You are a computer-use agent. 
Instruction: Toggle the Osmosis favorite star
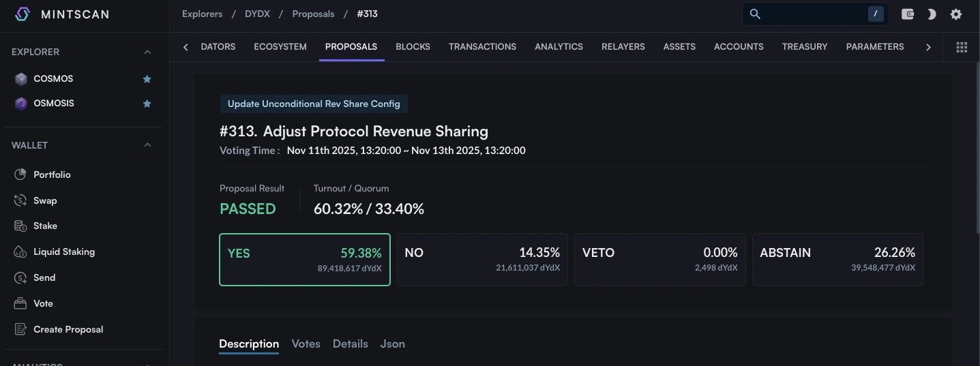(147, 104)
